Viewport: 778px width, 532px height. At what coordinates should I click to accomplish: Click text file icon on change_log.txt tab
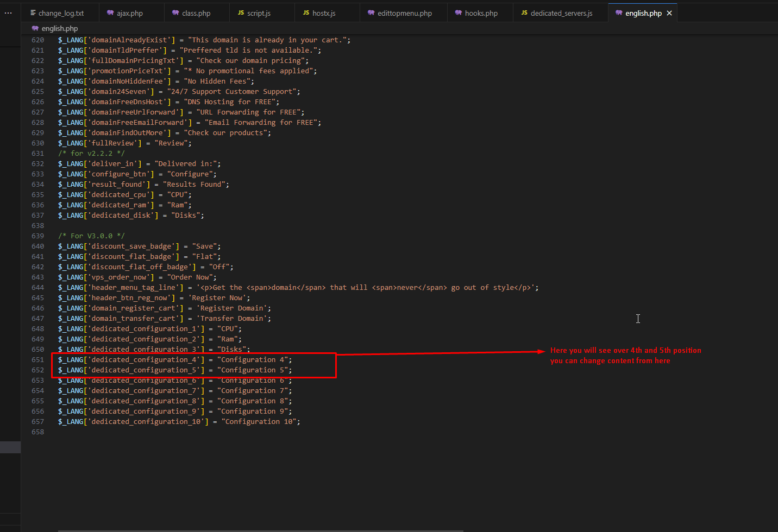point(33,13)
